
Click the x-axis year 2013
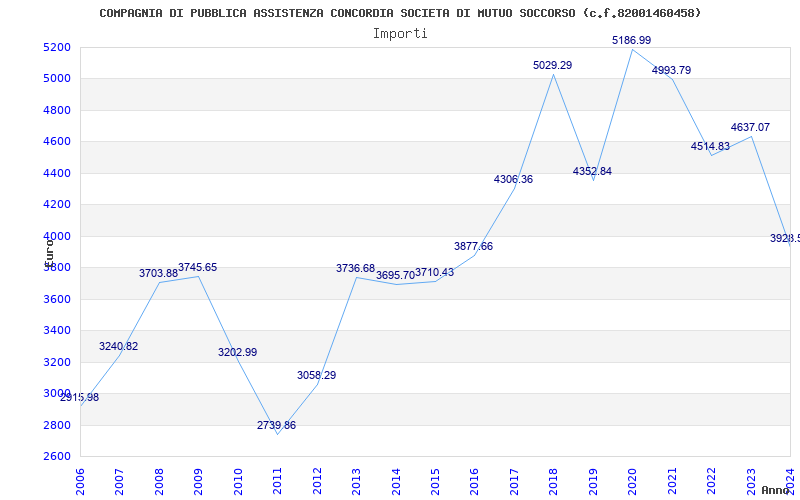click(356, 482)
